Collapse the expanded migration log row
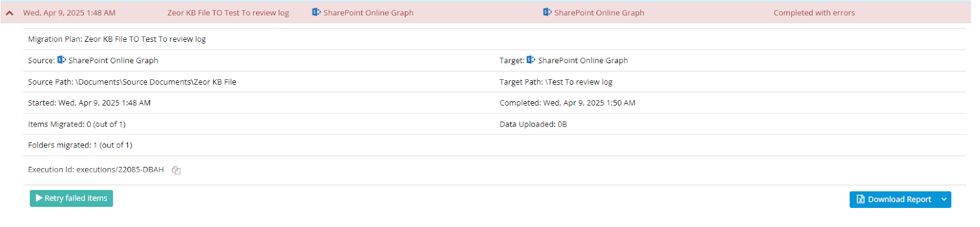980x227 pixels. point(10,13)
